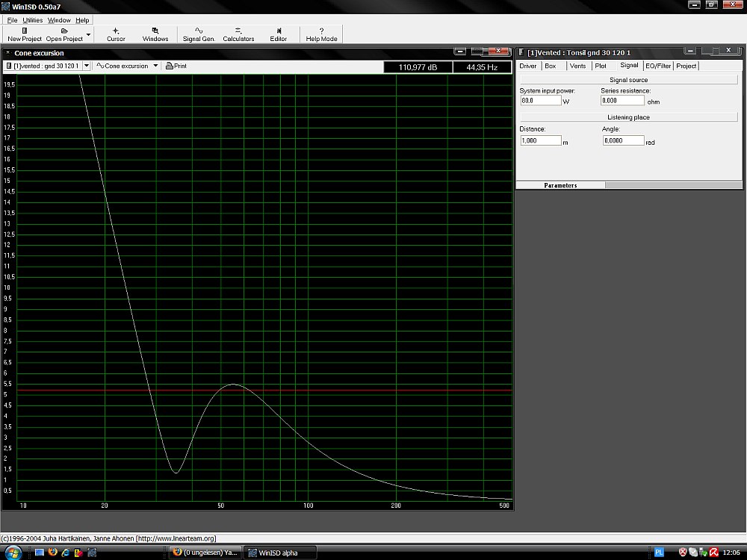Click the Open Project toolbar icon

64,34
